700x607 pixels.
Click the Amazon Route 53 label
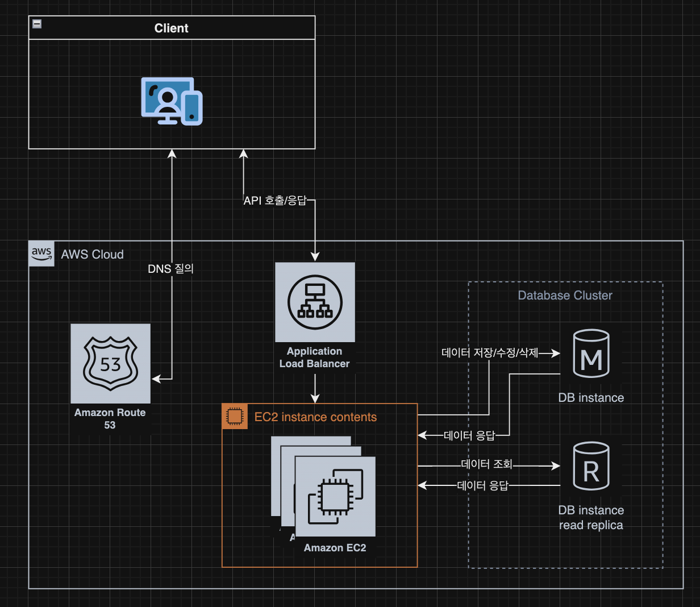(x=110, y=419)
